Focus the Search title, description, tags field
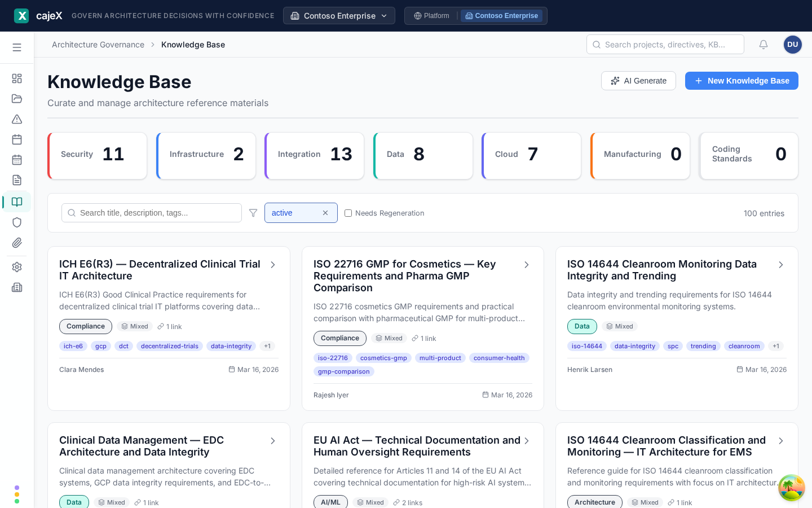This screenshot has height=508, width=812. (152, 213)
